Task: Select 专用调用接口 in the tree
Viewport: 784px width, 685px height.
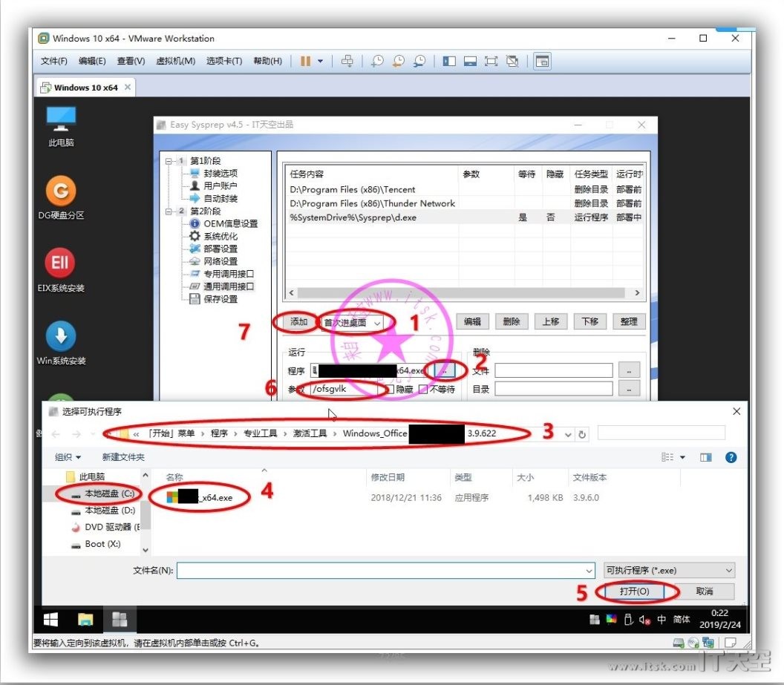Action: pyautogui.click(x=229, y=274)
